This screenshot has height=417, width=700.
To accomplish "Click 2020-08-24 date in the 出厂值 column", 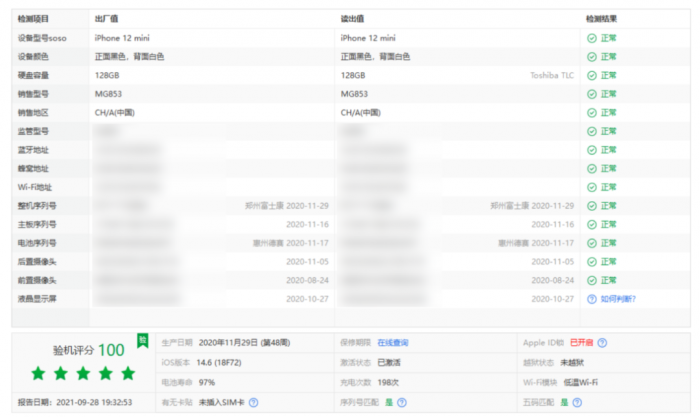I will pyautogui.click(x=307, y=280).
